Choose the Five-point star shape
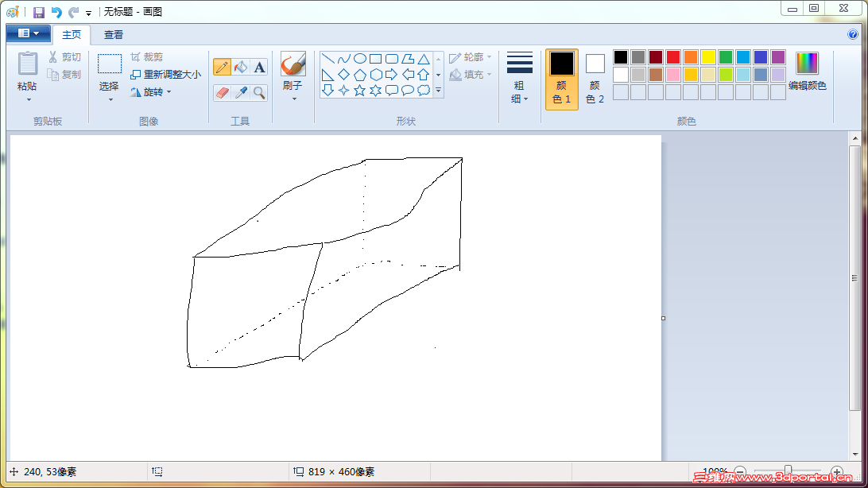Viewport: 868px width, 488px height. 360,90
